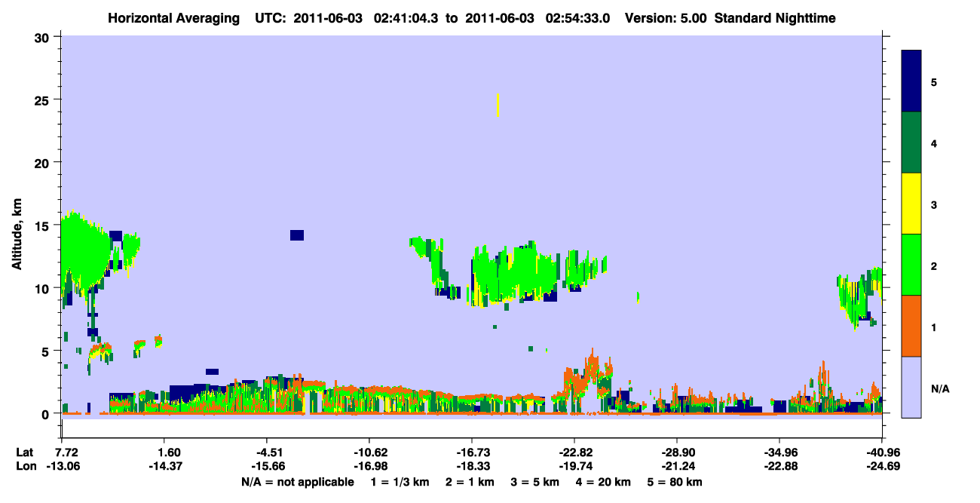This screenshot has height=503, width=980.
Task: Click the orange level 1 colorbar swatch
Action: tap(911, 326)
